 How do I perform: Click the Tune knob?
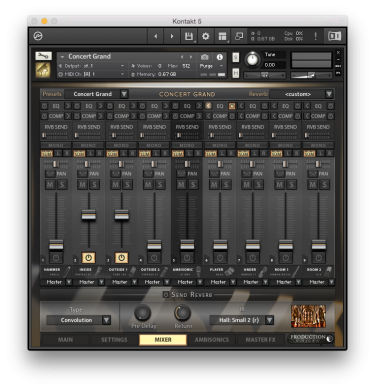point(252,60)
